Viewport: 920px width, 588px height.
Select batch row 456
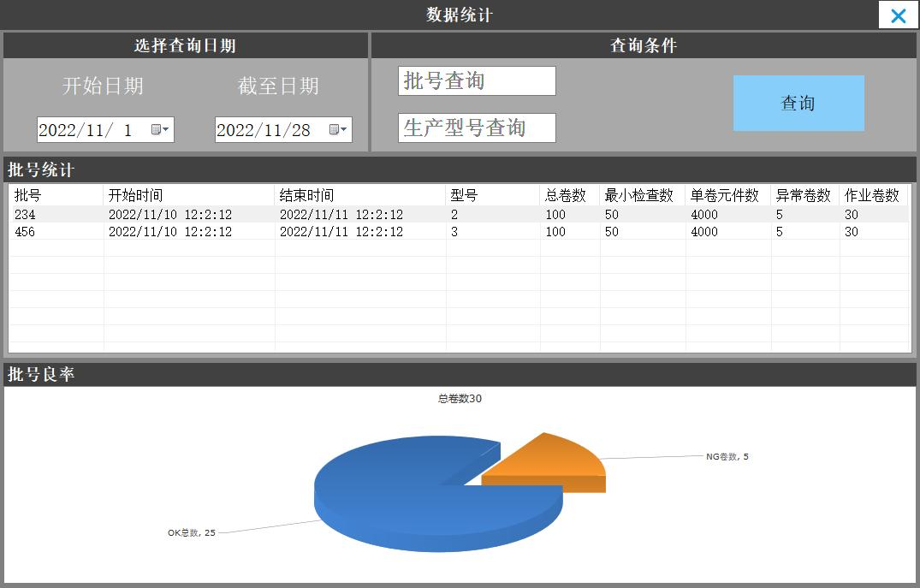pos(459,231)
